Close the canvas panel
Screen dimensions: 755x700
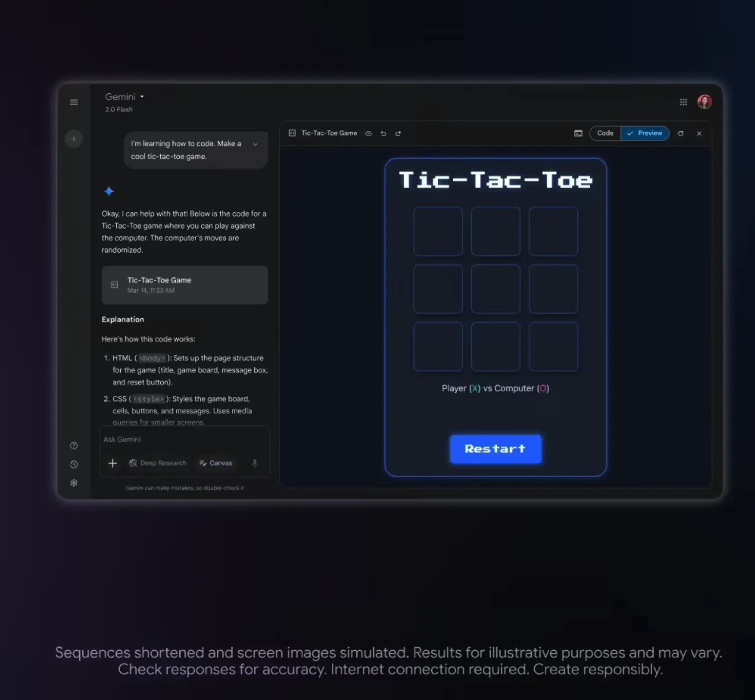click(699, 133)
